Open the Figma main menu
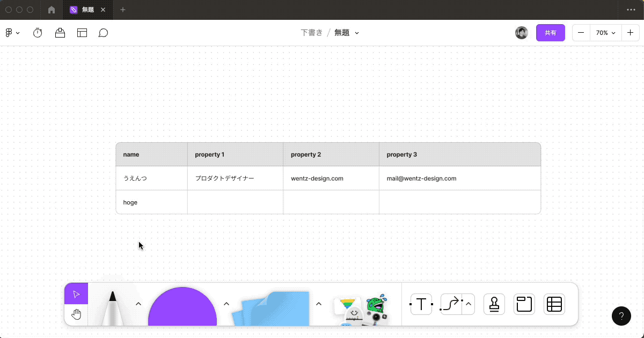This screenshot has height=338, width=644. coord(12,33)
